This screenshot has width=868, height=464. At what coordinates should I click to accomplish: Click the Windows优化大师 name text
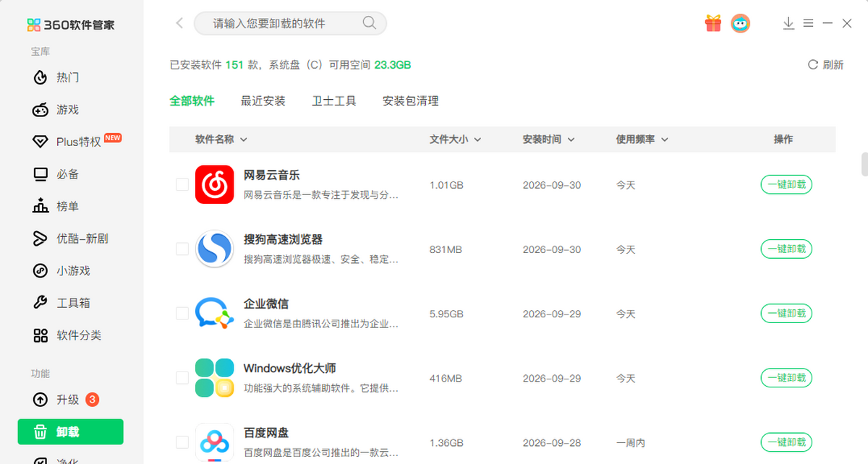click(289, 368)
